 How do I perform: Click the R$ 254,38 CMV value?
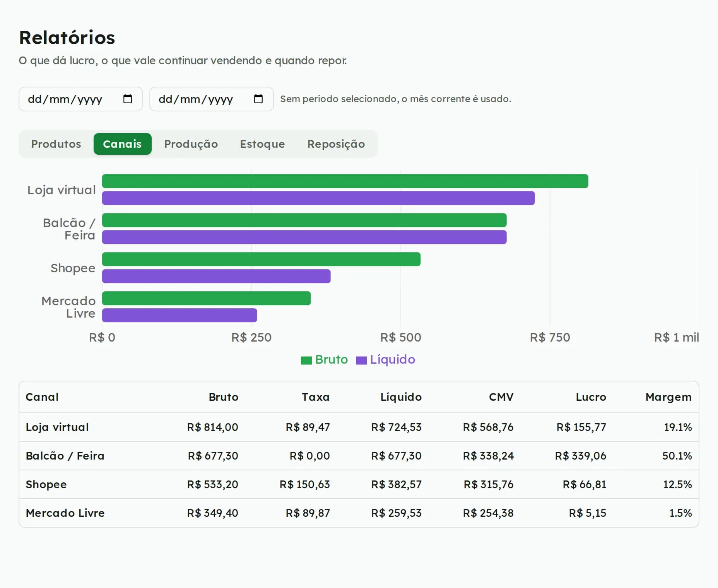488,513
